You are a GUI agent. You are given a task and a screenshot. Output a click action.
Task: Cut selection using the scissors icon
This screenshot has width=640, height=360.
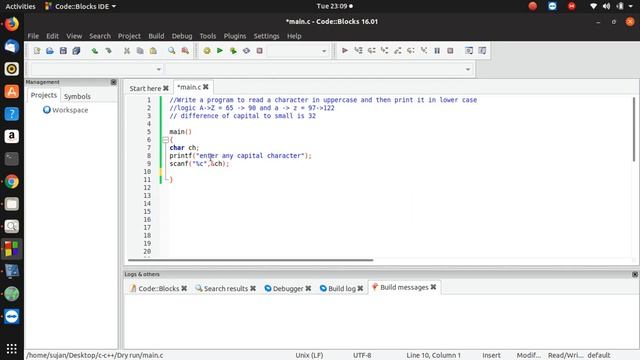click(x=127, y=51)
